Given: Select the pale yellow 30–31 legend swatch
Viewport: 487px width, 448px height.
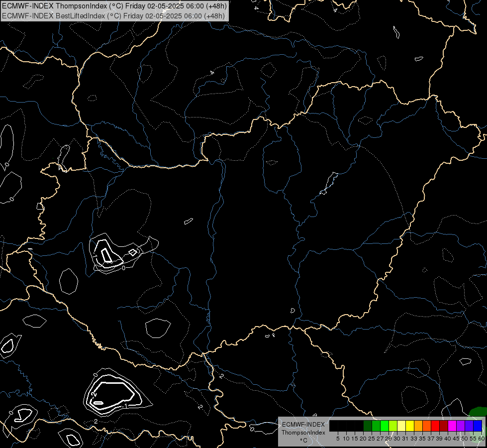Looking at the screenshot, I should (x=401, y=426).
